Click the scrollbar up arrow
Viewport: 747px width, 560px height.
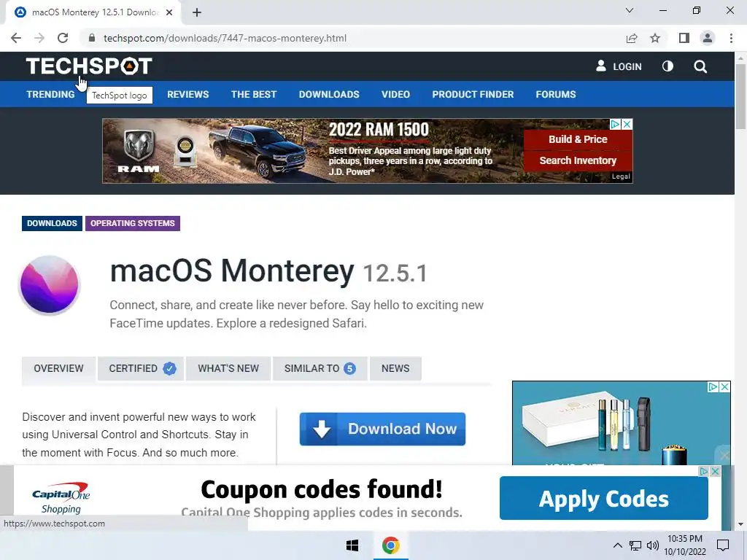click(x=740, y=58)
